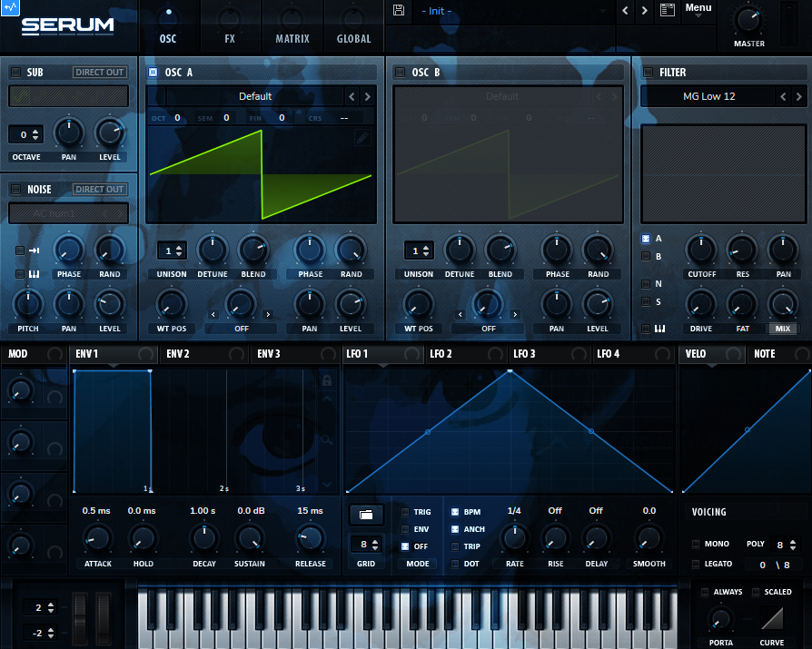Click the MASTER volume knob
The image size is (812, 649).
tap(748, 21)
